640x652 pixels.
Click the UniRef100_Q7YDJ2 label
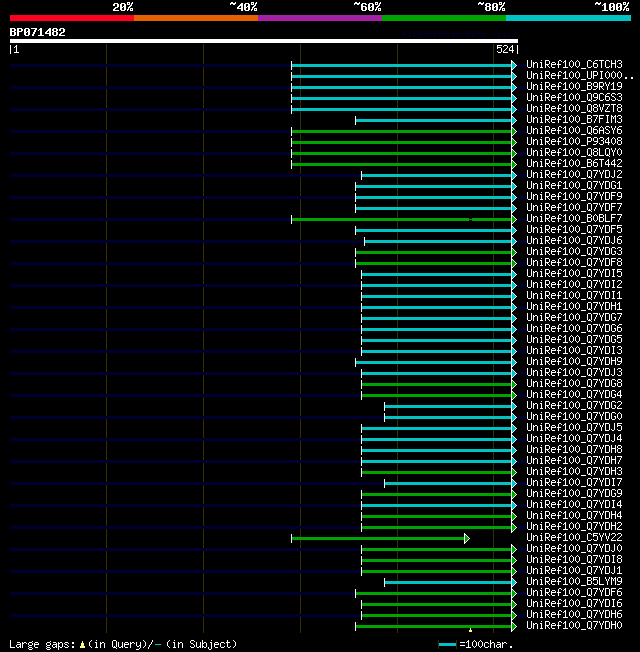tap(574, 174)
